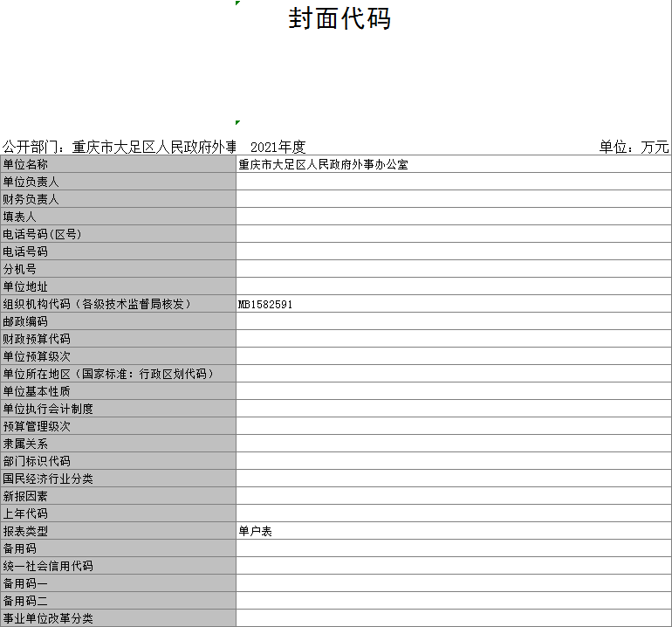The image size is (672, 627).
Task: Click the 2021年度 label
Action: pos(278,147)
